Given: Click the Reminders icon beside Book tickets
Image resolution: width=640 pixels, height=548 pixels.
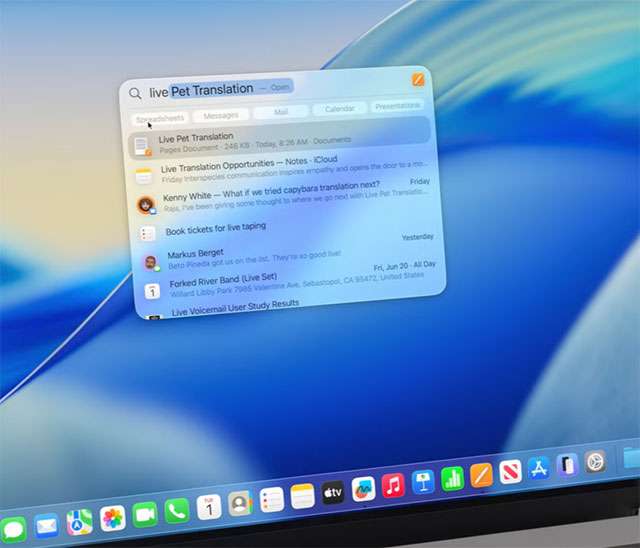Looking at the screenshot, I should (147, 234).
